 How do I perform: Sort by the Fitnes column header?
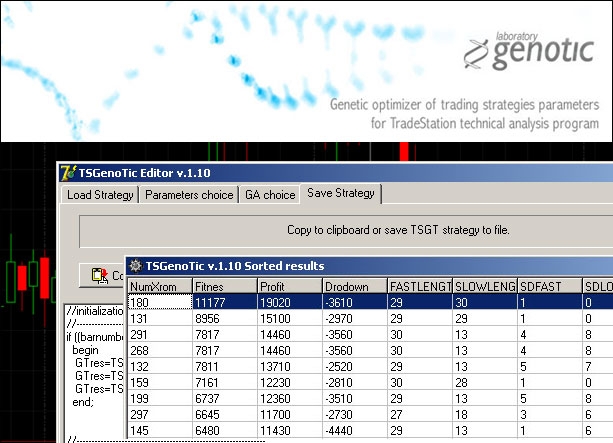tap(225, 287)
